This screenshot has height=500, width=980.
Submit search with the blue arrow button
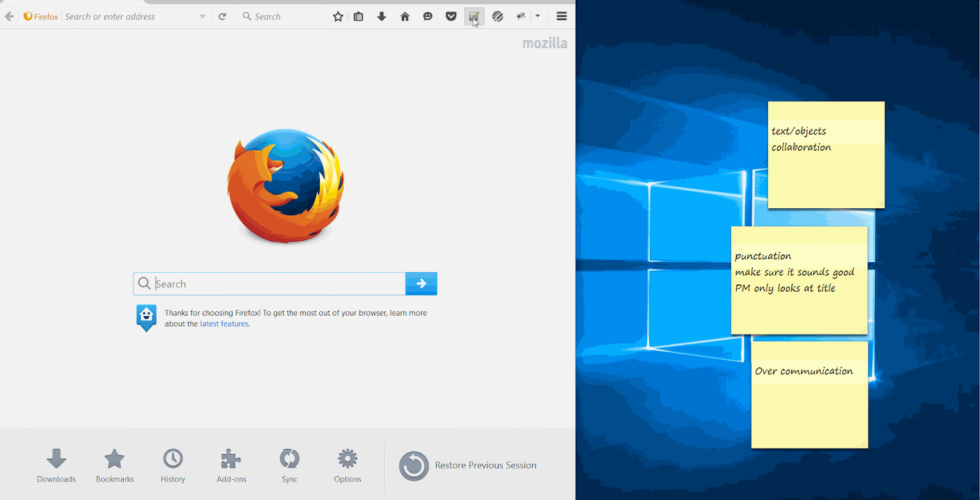coord(421,284)
